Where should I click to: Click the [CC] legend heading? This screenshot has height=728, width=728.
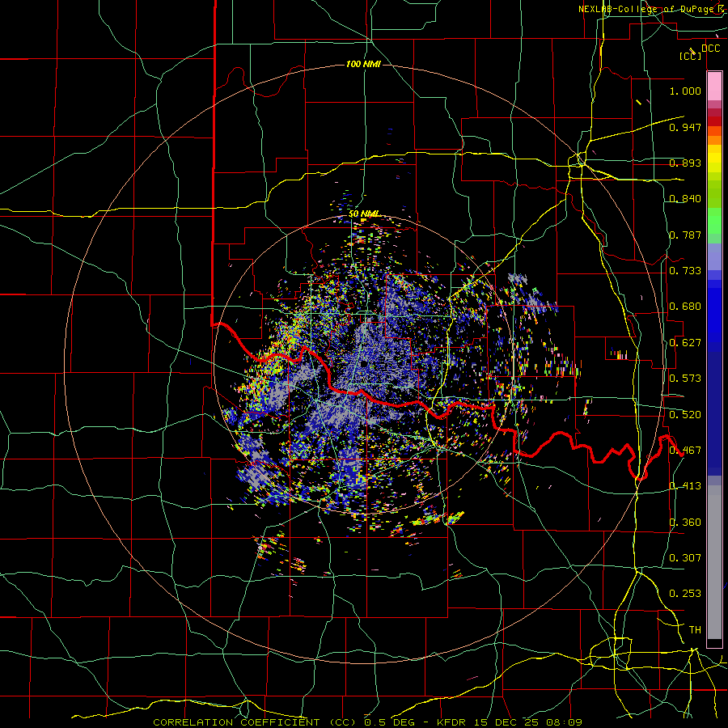691,56
